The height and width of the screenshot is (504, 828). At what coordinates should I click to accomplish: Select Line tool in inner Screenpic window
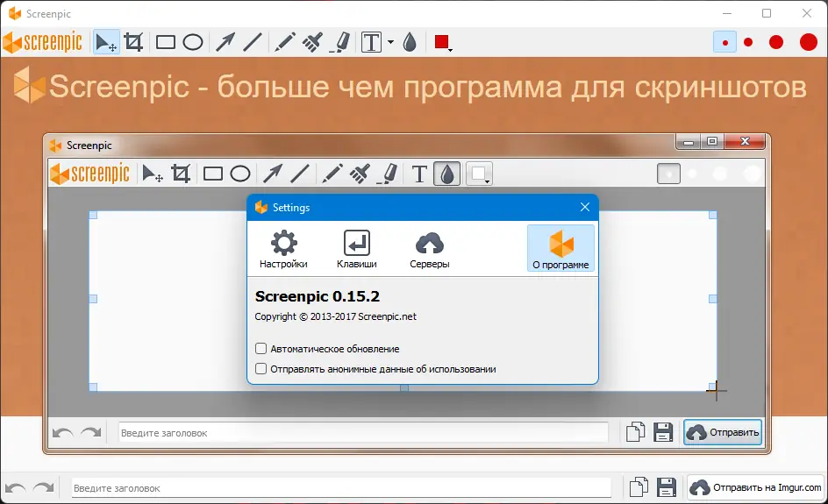tap(299, 174)
